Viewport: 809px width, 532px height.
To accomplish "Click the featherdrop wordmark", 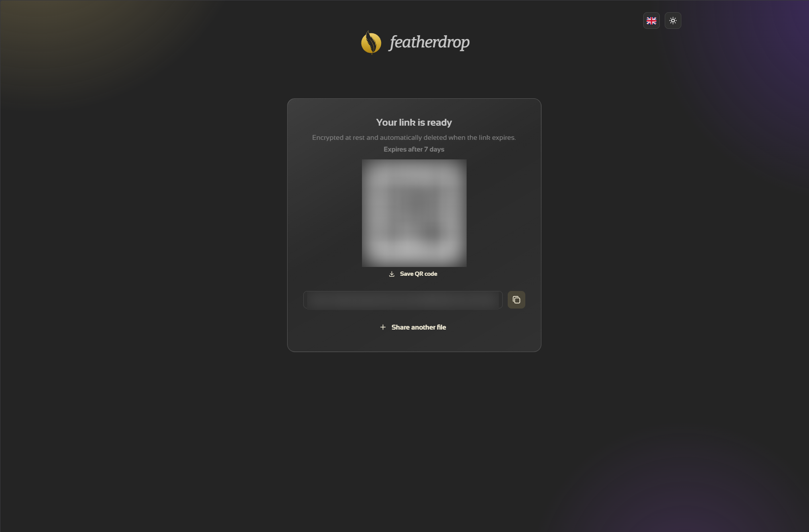I will click(x=429, y=42).
